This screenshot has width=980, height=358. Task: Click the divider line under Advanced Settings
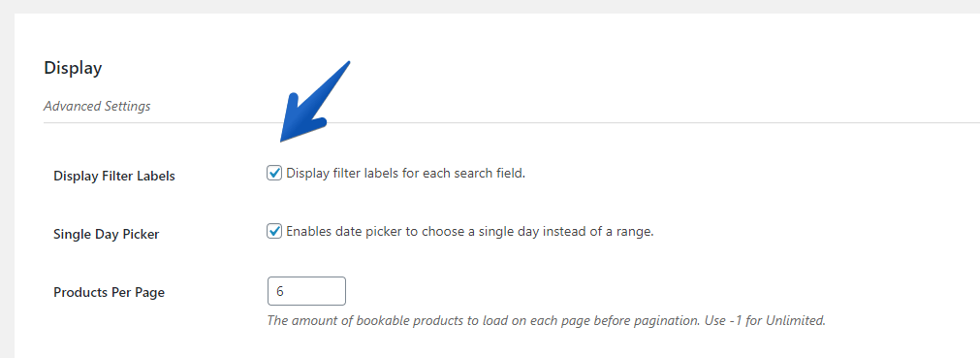coord(512,122)
